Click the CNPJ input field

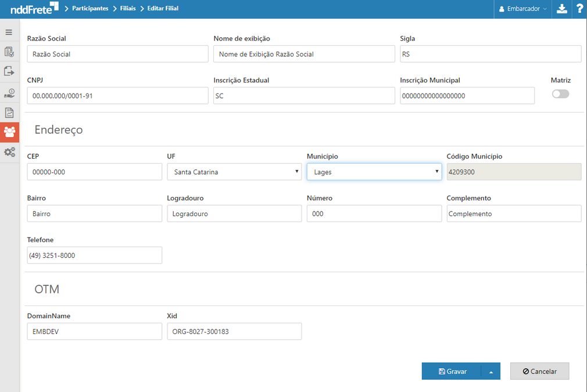click(117, 96)
